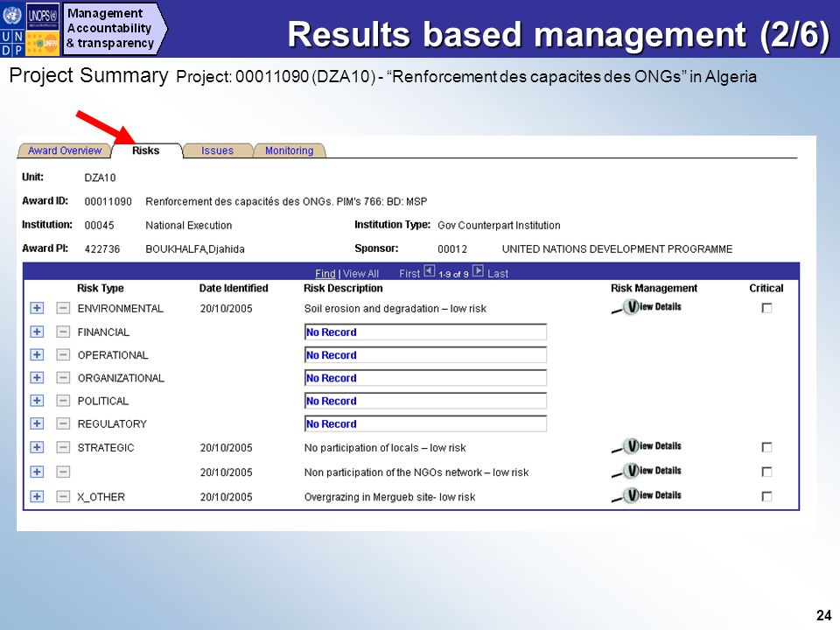Viewport: 840px width, 630px height.
Task: Jump to First risk record
Action: [409, 274]
